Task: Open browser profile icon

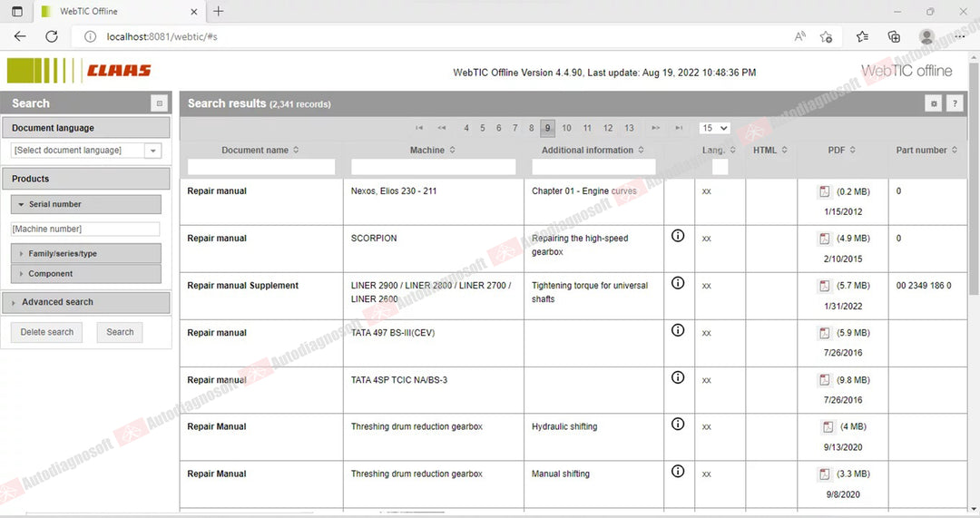Action: (926, 36)
